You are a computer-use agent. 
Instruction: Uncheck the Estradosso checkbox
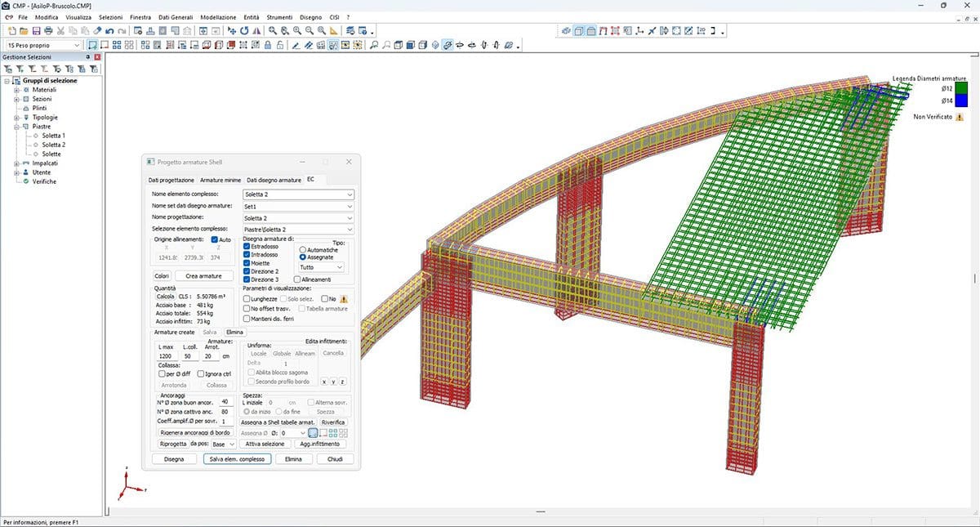(247, 245)
